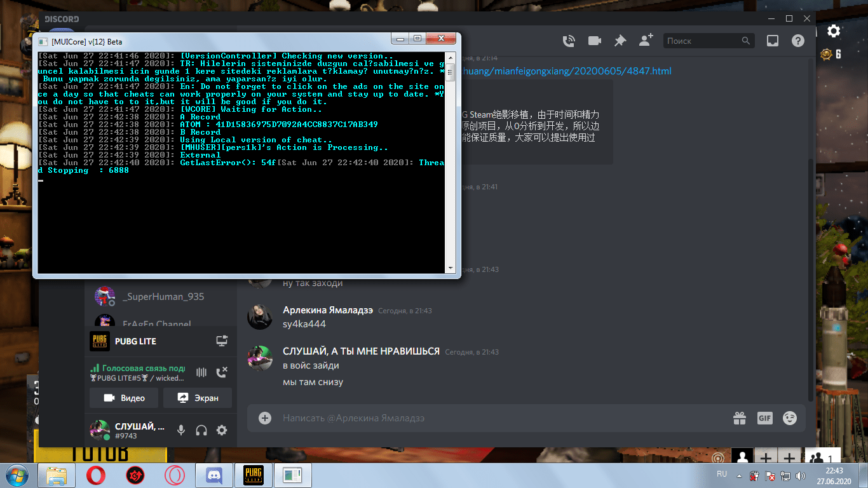Click the PUBG LITE server name
Viewport: 868px width, 488px height.
click(x=135, y=341)
